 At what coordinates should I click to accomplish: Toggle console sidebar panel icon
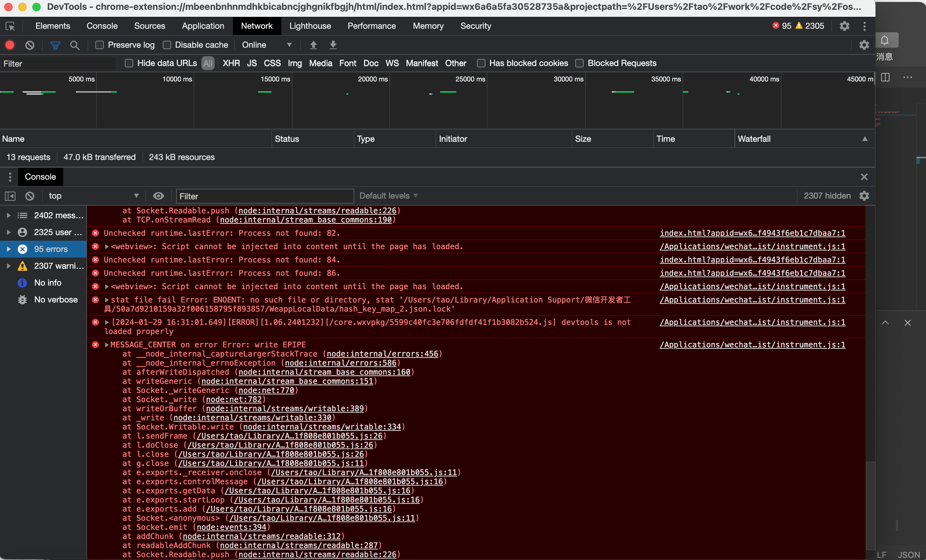tap(10, 196)
